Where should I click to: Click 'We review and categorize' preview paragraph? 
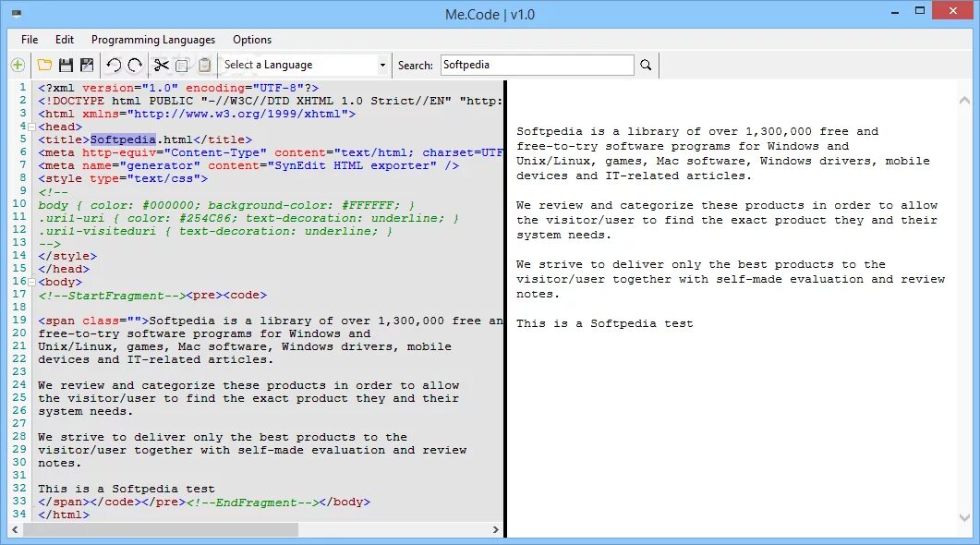click(x=727, y=220)
